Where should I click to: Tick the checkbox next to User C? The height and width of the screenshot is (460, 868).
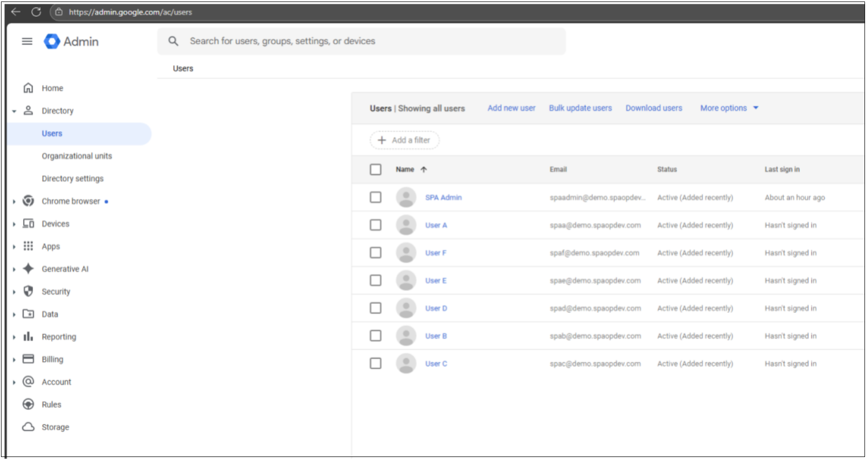tap(376, 363)
